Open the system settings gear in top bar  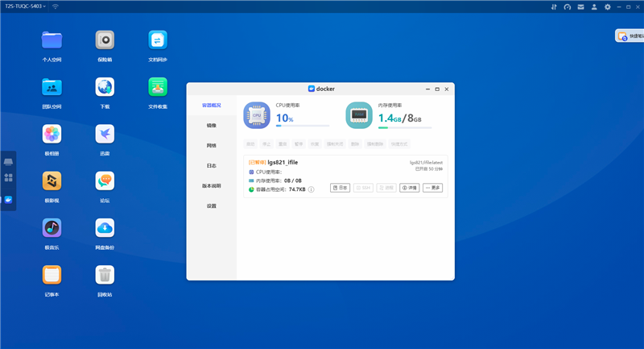click(x=608, y=6)
